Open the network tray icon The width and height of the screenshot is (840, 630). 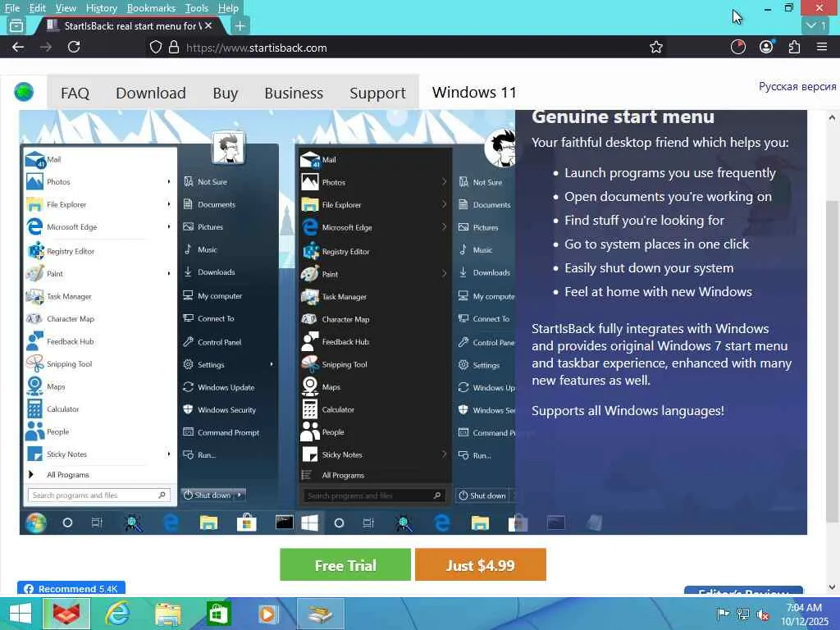[742, 614]
